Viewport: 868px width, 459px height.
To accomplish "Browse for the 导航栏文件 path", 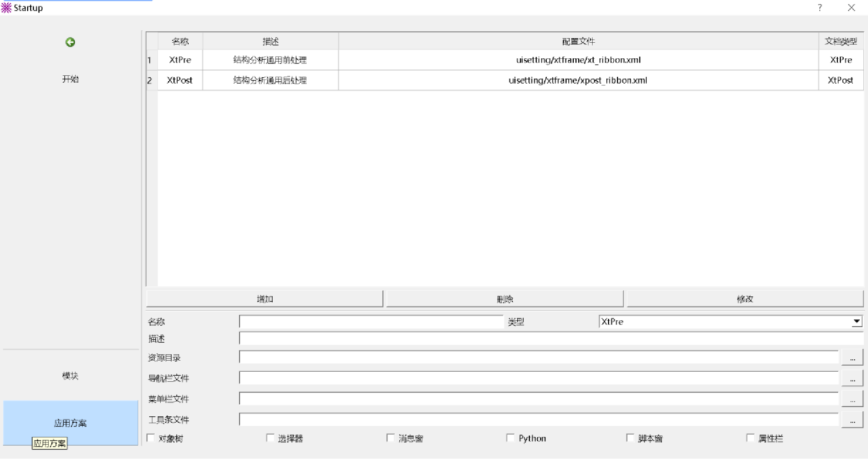I will pos(852,378).
